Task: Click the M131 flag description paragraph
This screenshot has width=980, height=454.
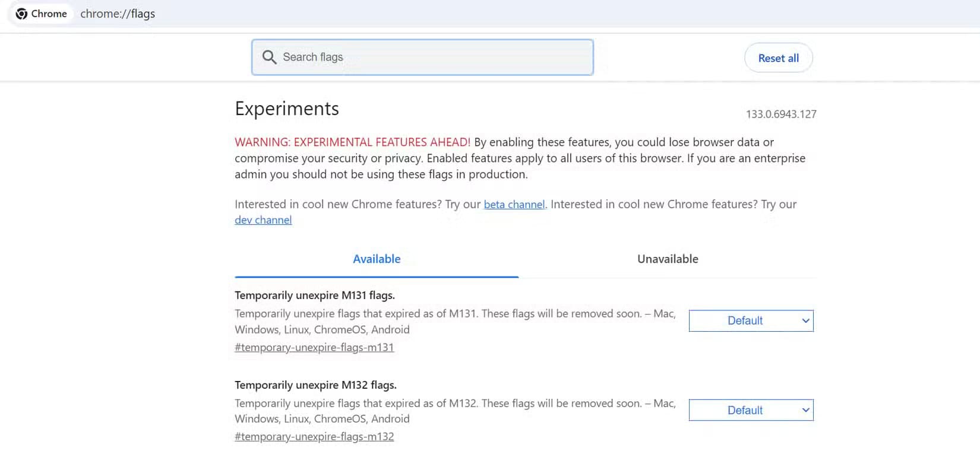Action: click(455, 321)
